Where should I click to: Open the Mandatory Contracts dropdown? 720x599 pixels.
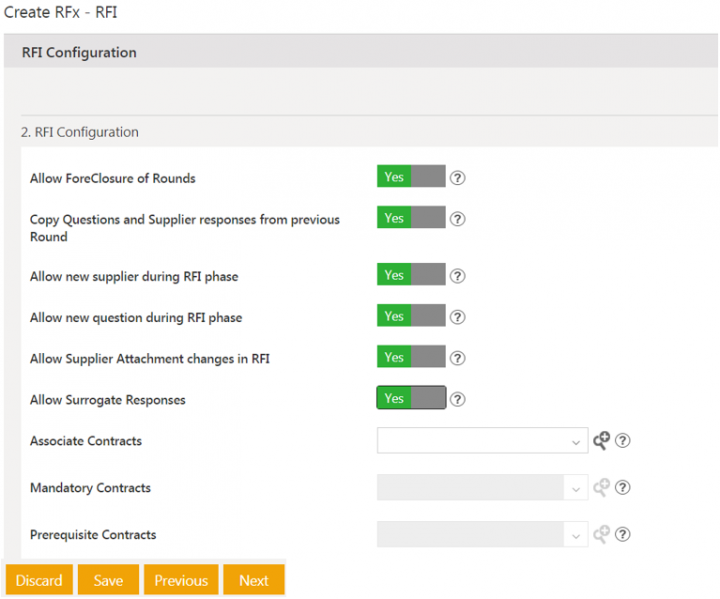(x=482, y=488)
